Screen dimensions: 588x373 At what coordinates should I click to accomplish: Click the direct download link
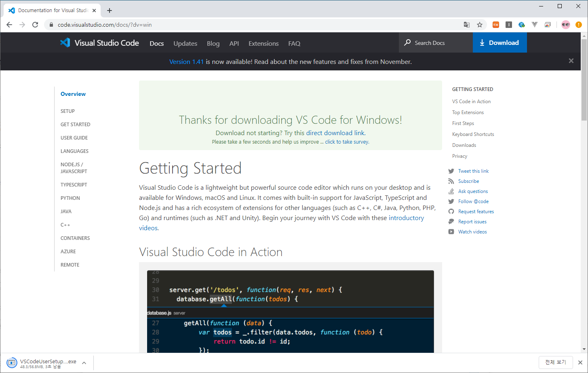click(x=335, y=133)
